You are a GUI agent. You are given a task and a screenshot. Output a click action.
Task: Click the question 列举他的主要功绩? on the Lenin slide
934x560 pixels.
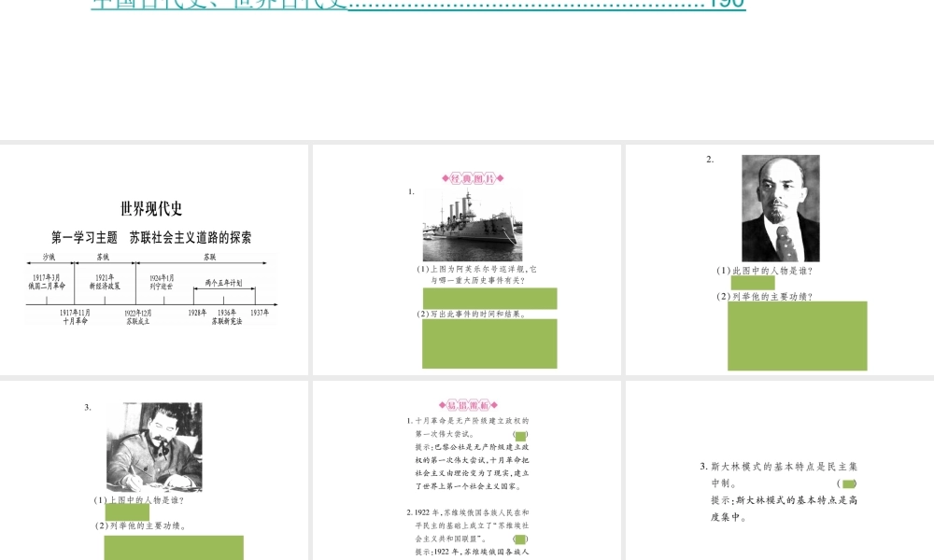765,297
